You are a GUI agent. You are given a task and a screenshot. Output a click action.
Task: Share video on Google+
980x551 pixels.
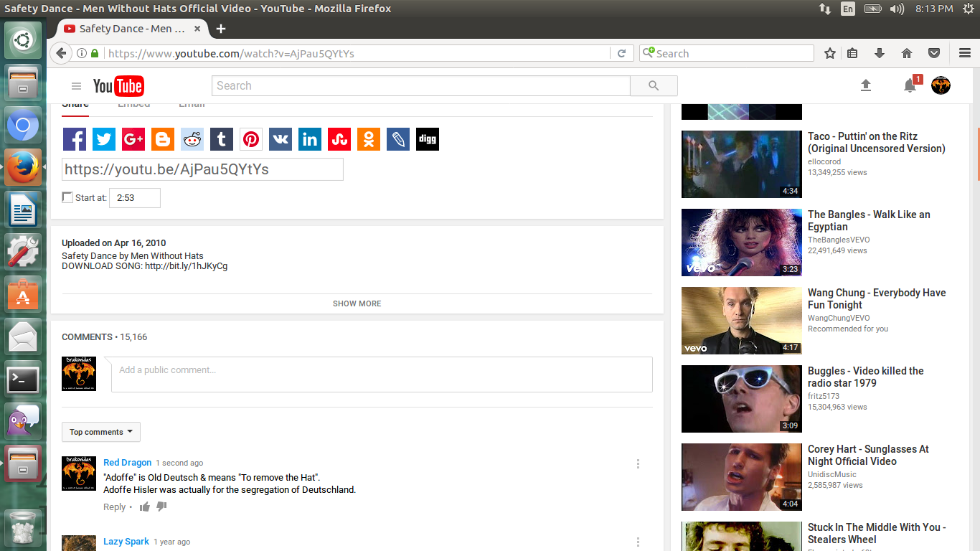tap(133, 139)
